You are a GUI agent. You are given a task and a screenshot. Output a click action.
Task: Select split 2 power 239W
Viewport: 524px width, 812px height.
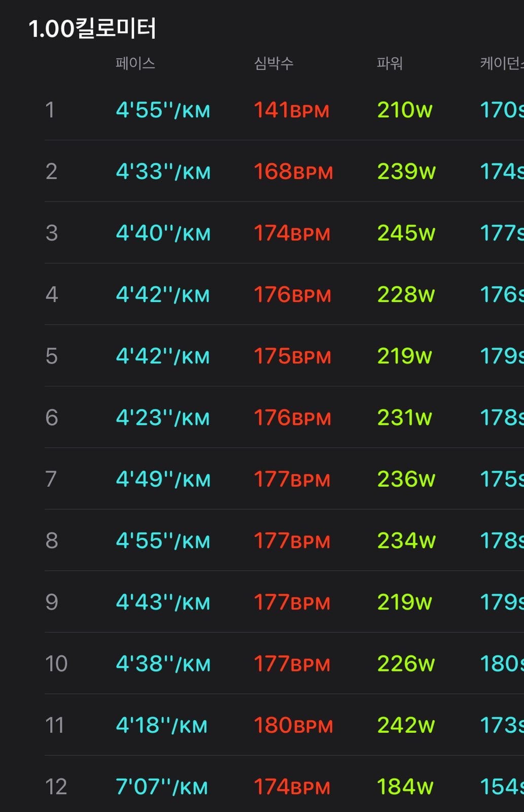[x=406, y=172]
